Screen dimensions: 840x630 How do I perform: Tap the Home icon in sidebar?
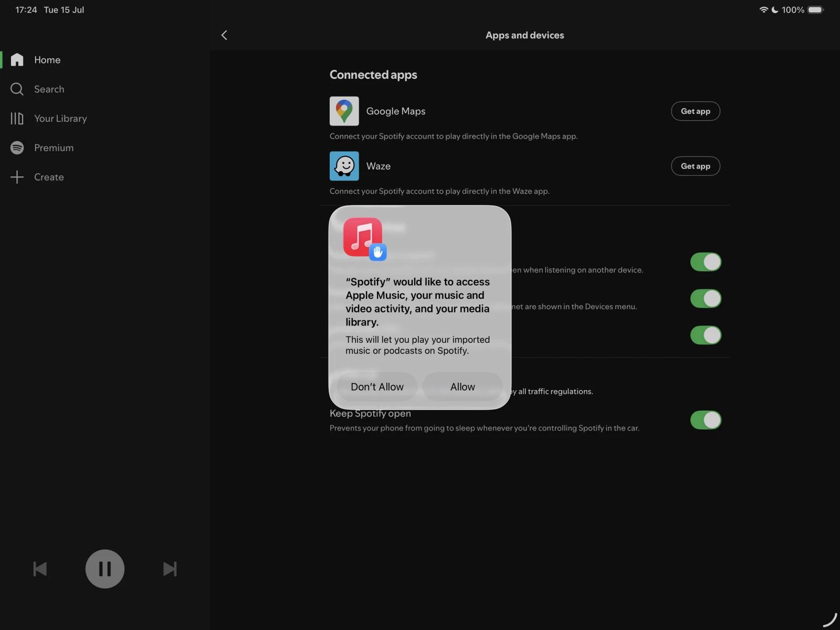coord(17,60)
